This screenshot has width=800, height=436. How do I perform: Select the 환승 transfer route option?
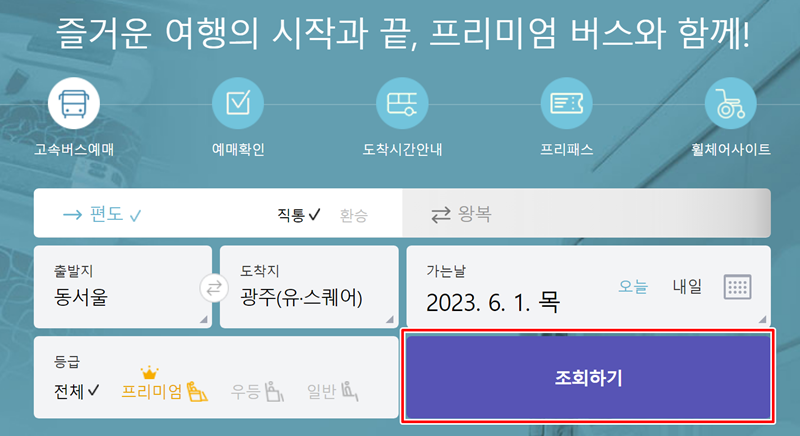tap(354, 215)
